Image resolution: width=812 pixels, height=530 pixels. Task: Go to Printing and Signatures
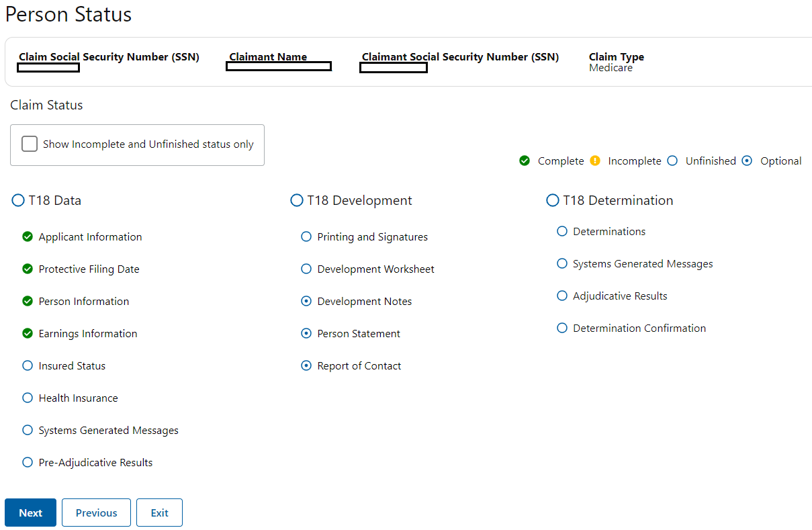tap(372, 236)
